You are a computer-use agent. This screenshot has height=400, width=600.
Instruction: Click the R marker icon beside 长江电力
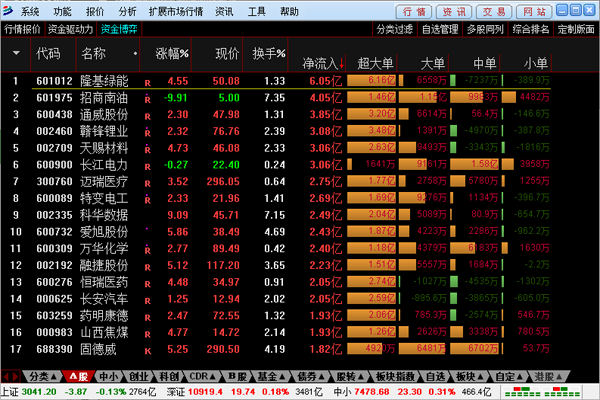click(148, 165)
